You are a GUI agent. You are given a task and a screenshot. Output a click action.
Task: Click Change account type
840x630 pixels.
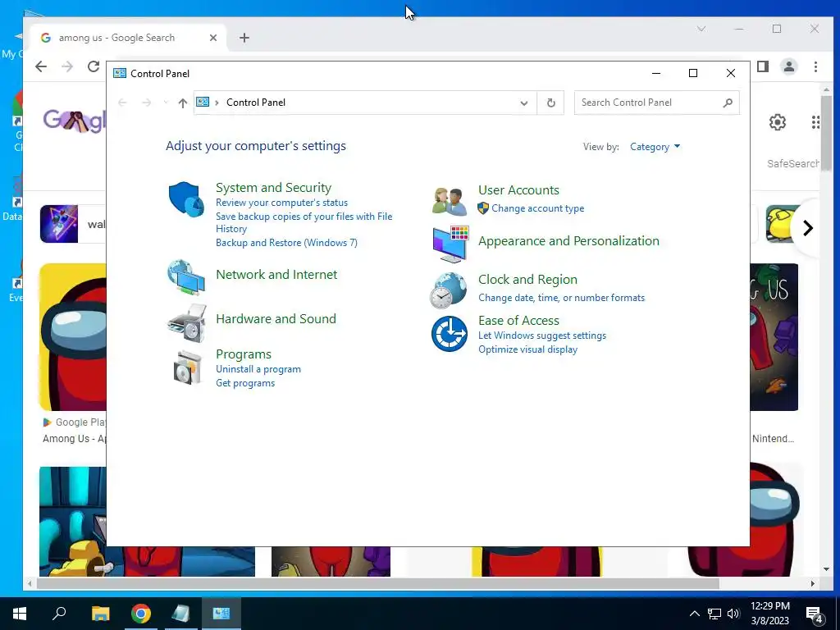click(x=538, y=208)
